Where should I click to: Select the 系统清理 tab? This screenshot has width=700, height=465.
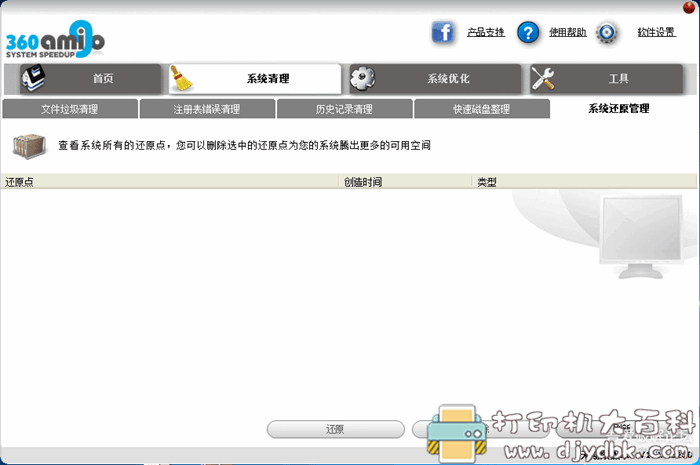click(x=255, y=79)
